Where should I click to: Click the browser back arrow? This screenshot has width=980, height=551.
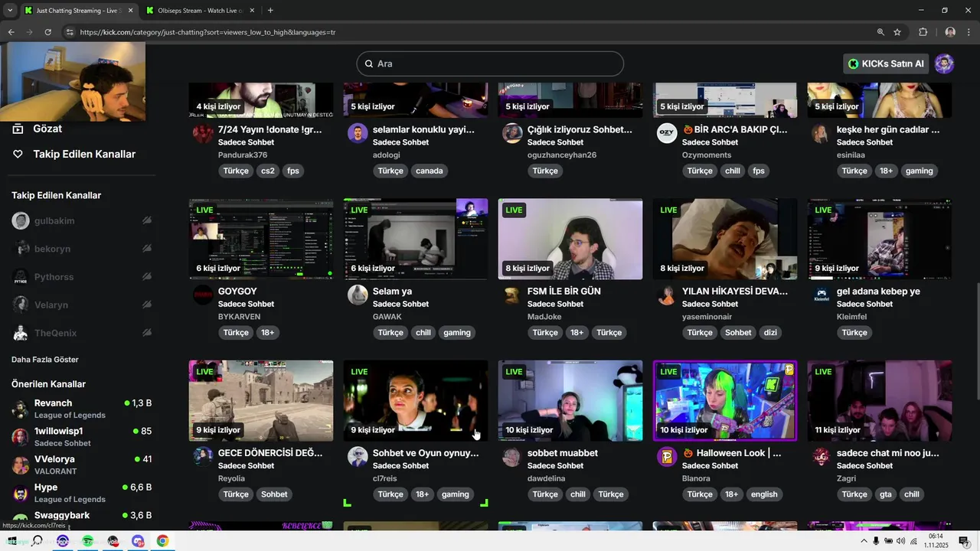pyautogui.click(x=11, y=32)
